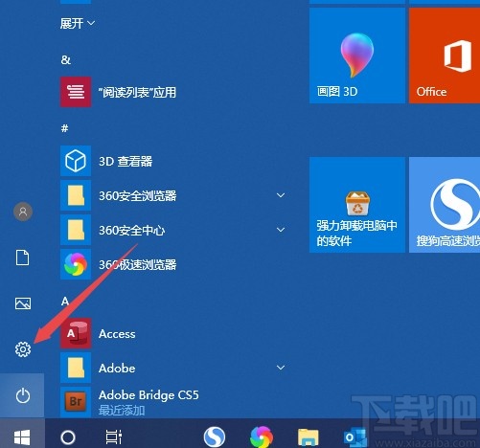Screen dimensions: 480x448
Task: Click the user account avatar
Action: click(23, 212)
